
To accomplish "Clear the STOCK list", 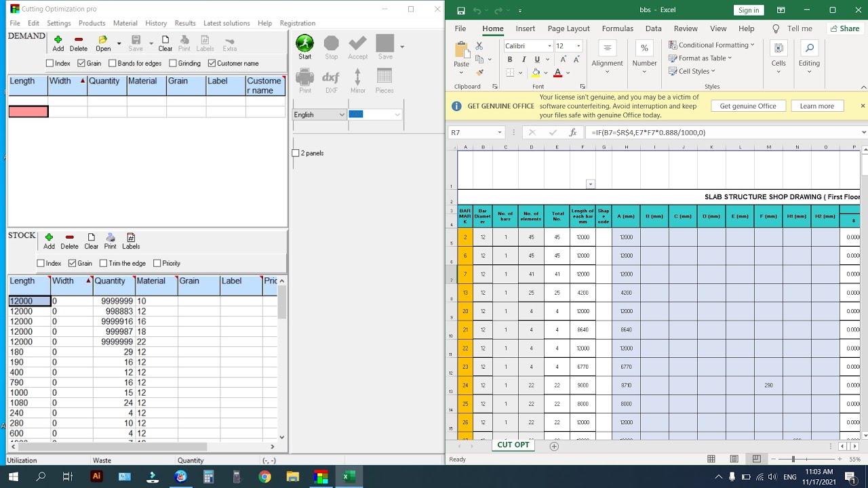I will (x=91, y=241).
